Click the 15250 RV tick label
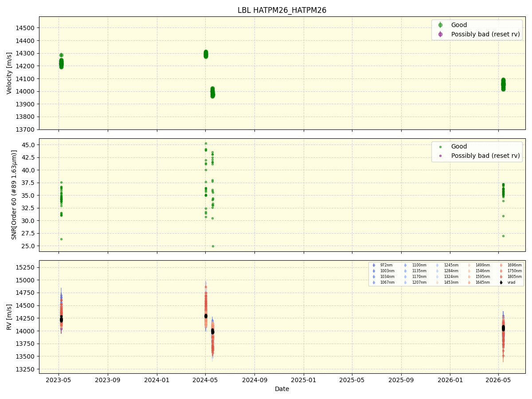 coord(26,267)
